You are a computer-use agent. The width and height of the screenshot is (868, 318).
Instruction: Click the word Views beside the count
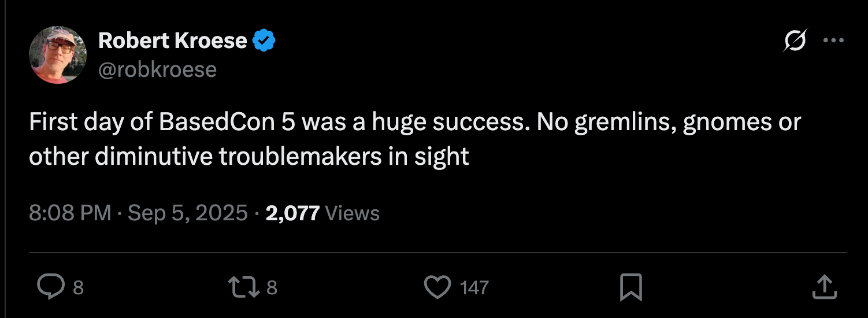pos(353,213)
